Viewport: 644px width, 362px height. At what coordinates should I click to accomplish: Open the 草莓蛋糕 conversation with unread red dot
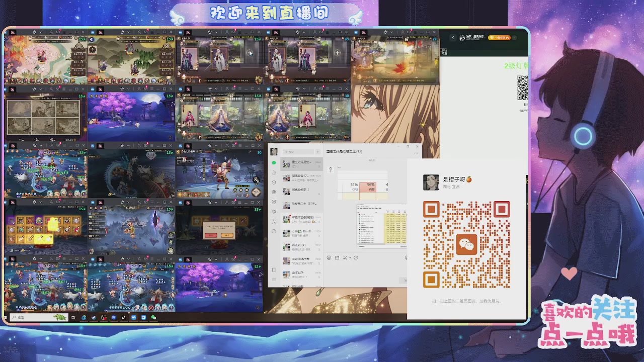click(301, 219)
